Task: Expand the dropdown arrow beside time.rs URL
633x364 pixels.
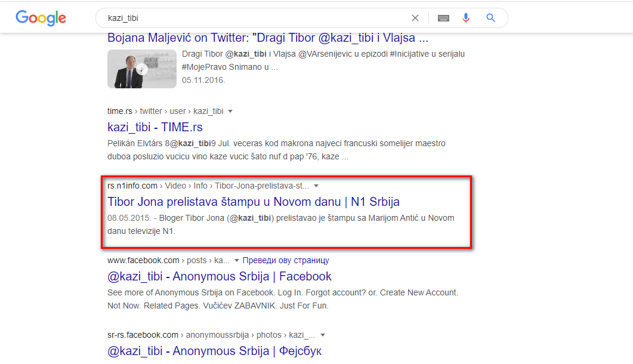Action: 230,111
